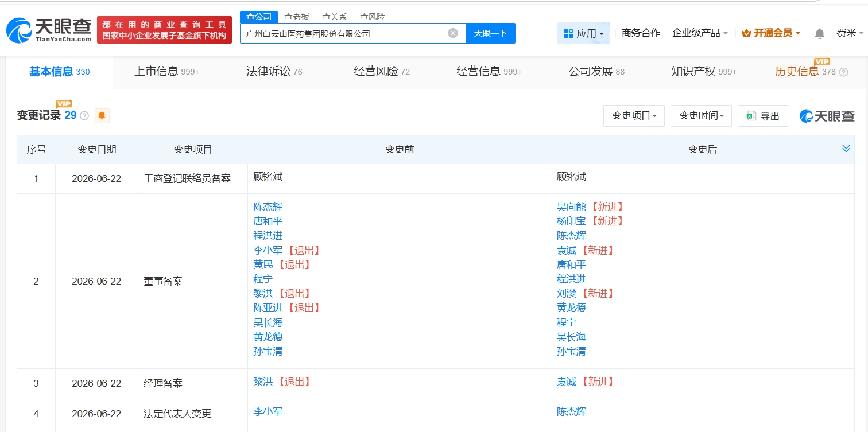
Task: Open 唐和平 in row 2 变更前 column
Action: tap(268, 221)
